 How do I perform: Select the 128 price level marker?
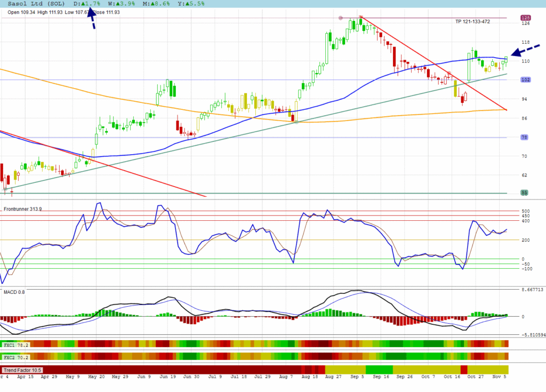525,18
